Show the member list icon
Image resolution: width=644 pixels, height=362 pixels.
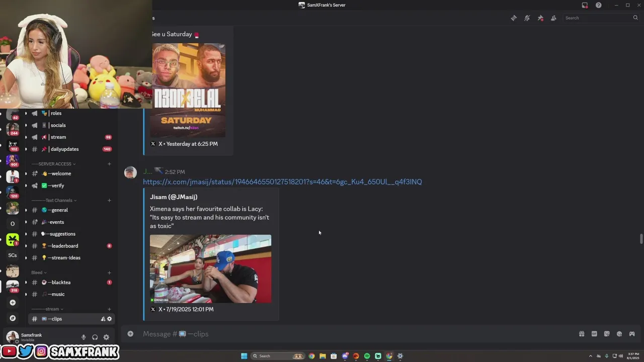click(x=553, y=18)
